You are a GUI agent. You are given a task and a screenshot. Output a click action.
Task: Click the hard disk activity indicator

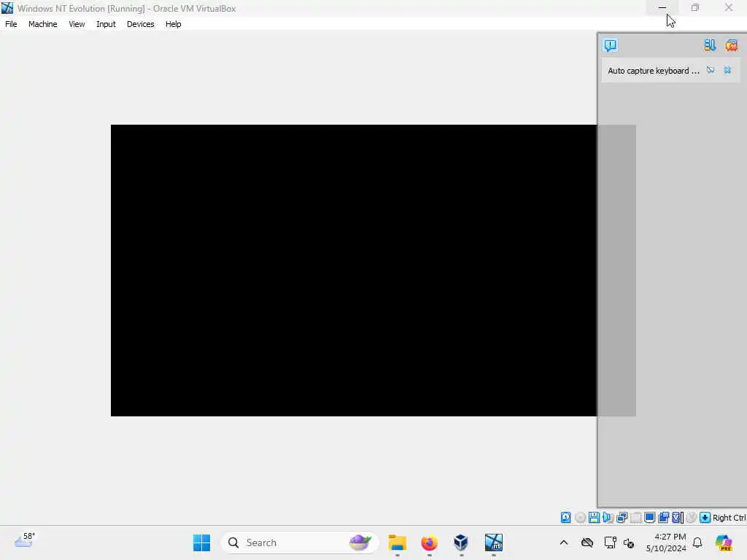[565, 517]
